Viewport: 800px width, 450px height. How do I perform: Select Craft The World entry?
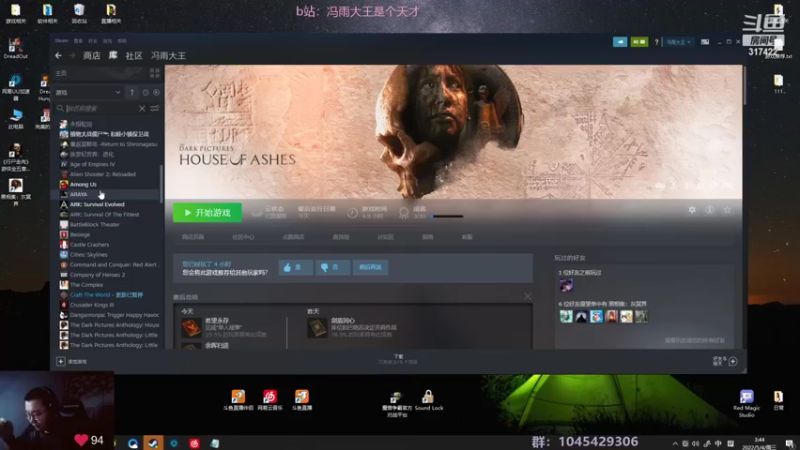click(106, 295)
